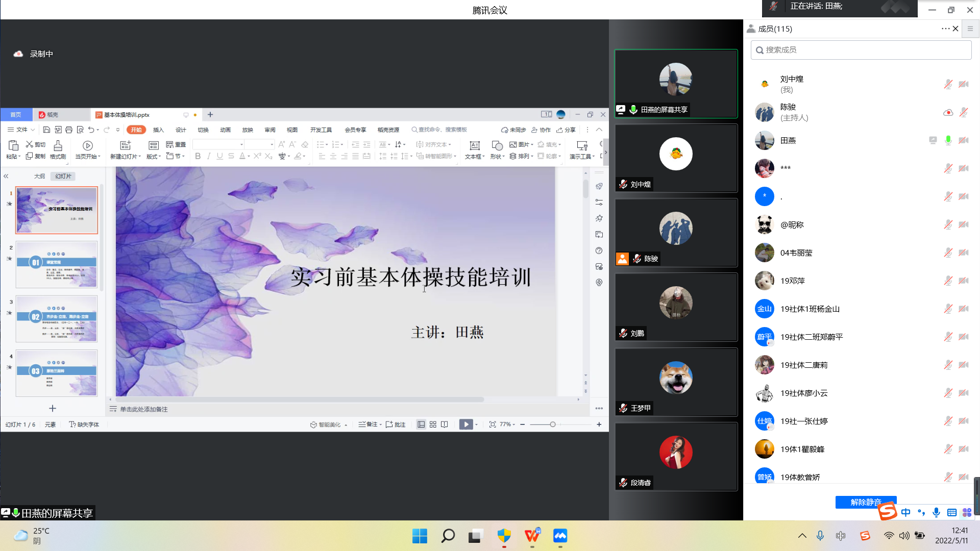Click the 分享 share button
The image size is (980, 551).
tap(566, 130)
